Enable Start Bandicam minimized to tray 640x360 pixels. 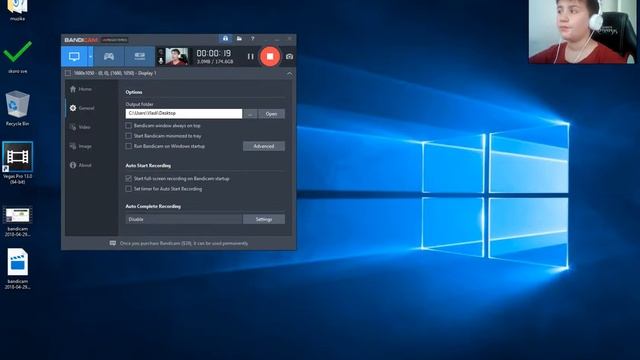tap(129, 136)
